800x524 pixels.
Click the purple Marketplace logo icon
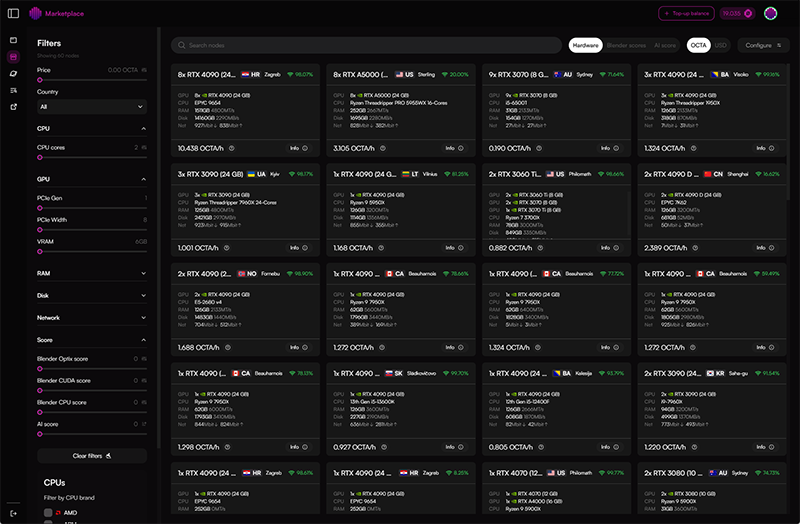tap(35, 13)
